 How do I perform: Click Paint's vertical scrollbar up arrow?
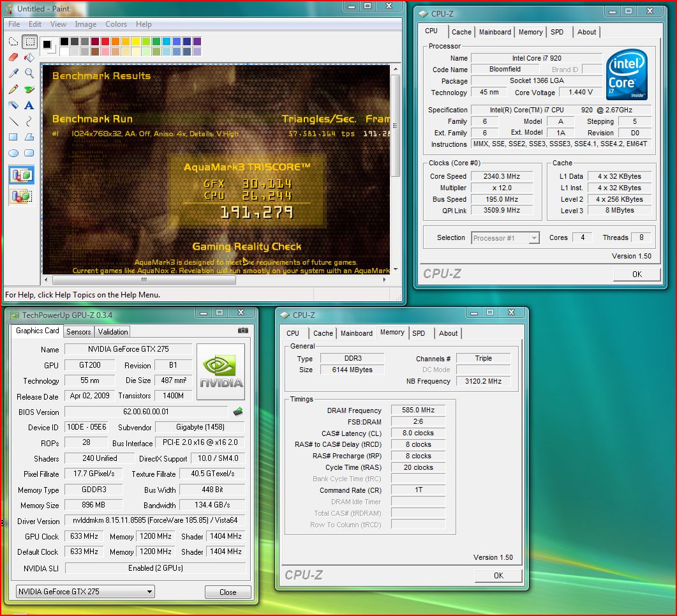point(396,69)
